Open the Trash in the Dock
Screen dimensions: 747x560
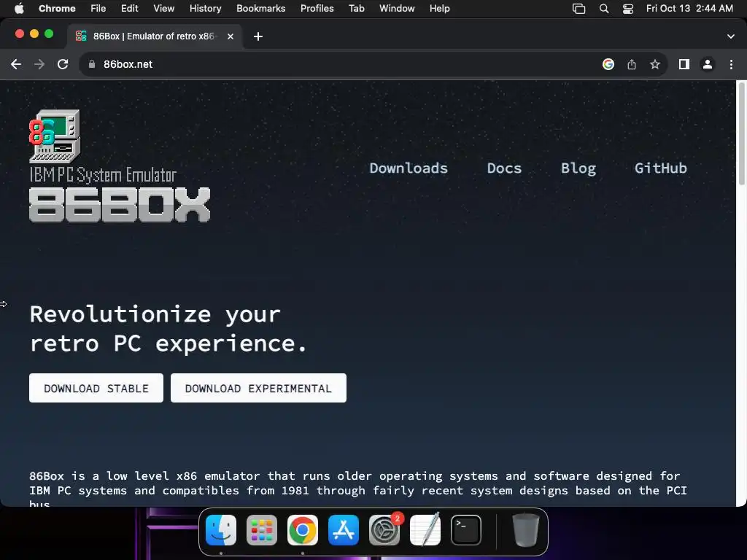[x=525, y=530]
